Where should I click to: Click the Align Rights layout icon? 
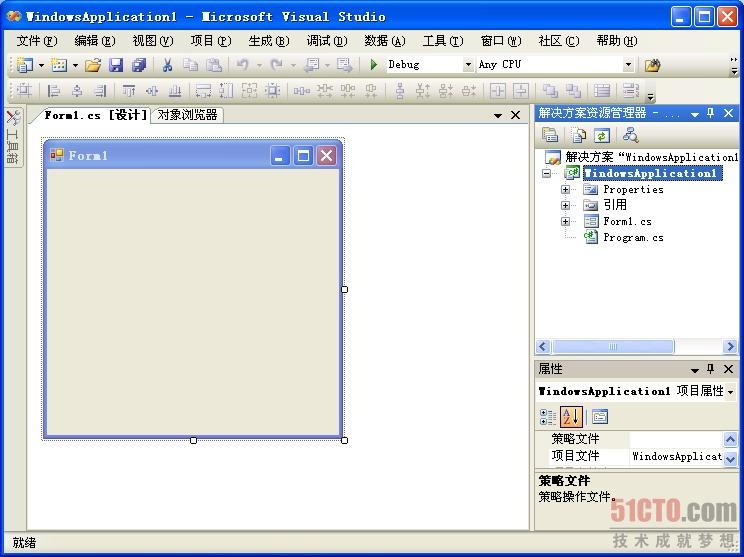point(100,90)
